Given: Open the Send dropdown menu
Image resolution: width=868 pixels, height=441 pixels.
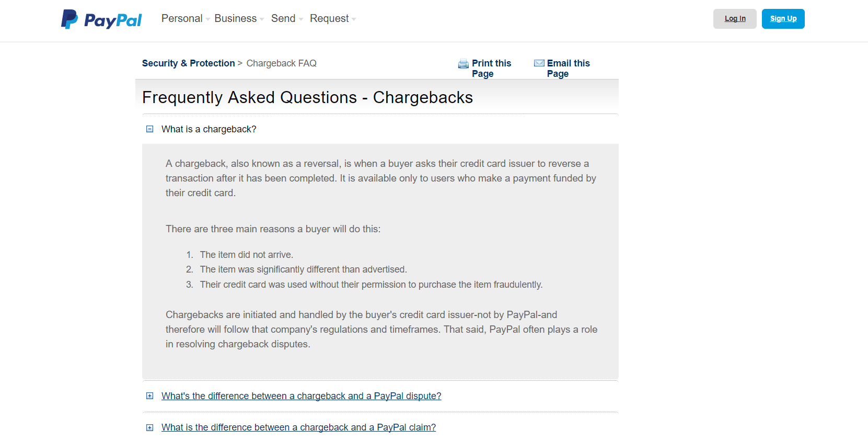Looking at the screenshot, I should coord(283,18).
